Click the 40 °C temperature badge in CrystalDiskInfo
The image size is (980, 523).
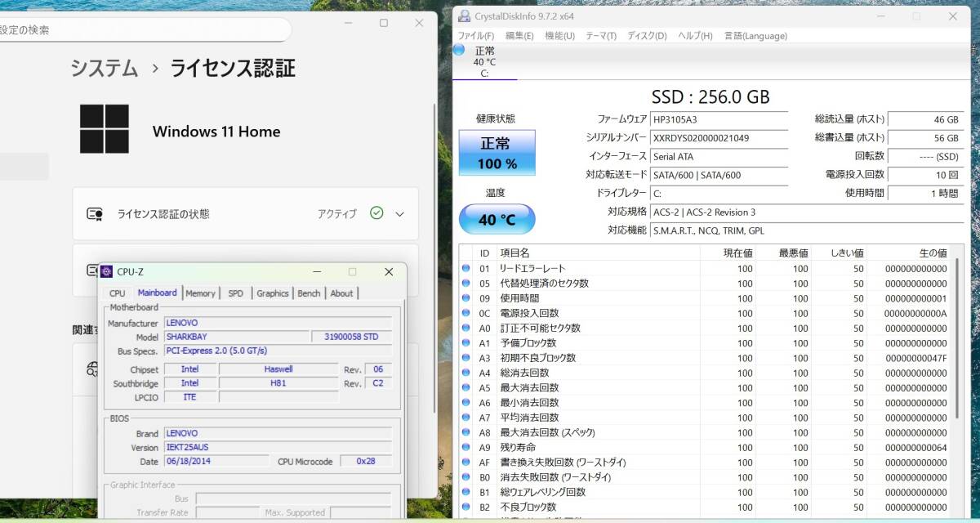coord(496,219)
